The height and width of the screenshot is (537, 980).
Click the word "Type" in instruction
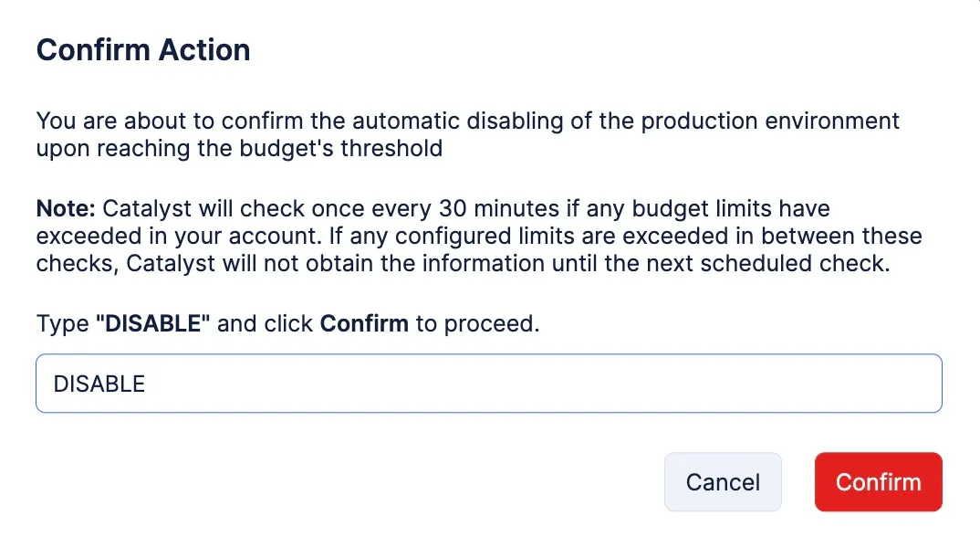(62, 323)
